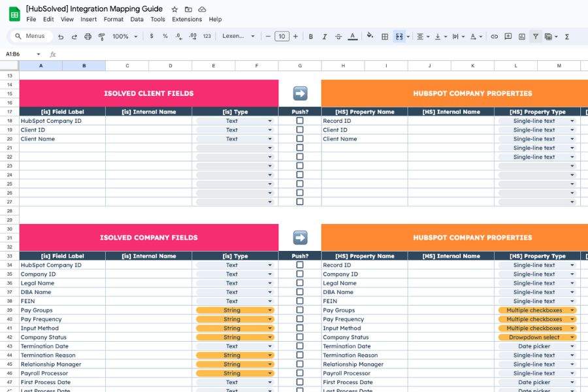Open the more formats 123 menu
The image size is (588, 392).
(x=207, y=37)
